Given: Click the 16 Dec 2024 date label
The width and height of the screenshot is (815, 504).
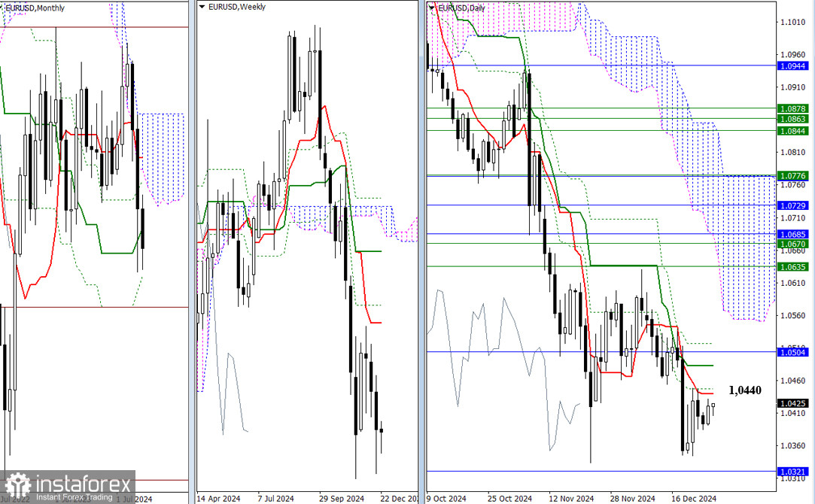Looking at the screenshot, I should point(694,498).
